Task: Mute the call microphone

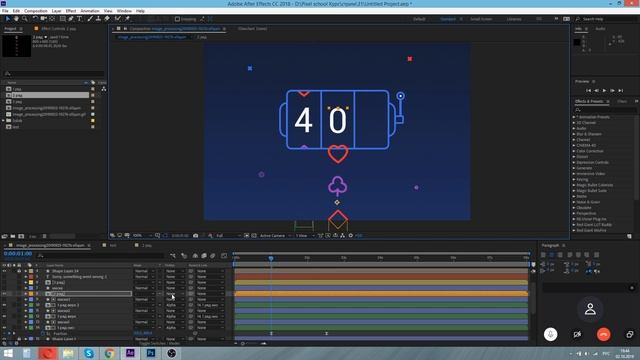Action: (x=550, y=334)
